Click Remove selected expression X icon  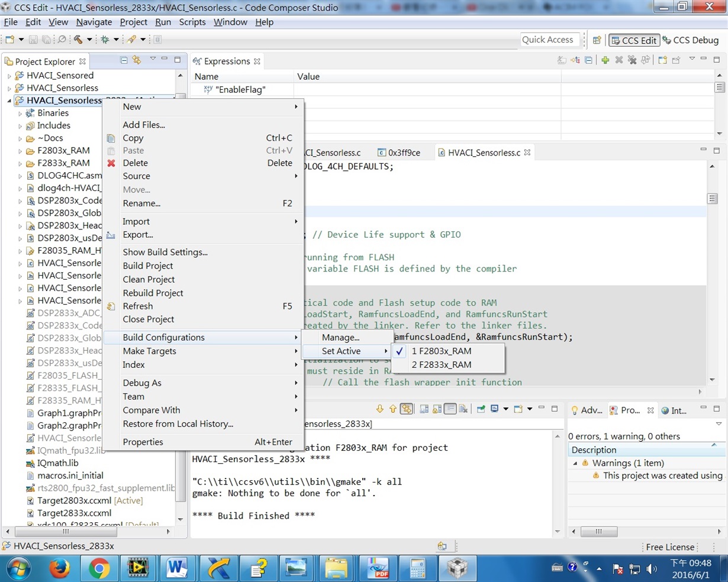coord(619,60)
